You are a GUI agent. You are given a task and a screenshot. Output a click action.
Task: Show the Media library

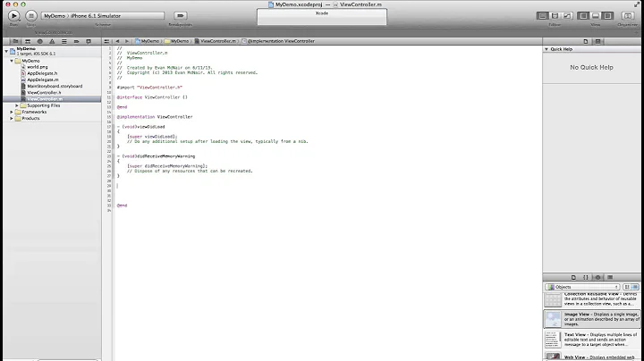[610, 277]
